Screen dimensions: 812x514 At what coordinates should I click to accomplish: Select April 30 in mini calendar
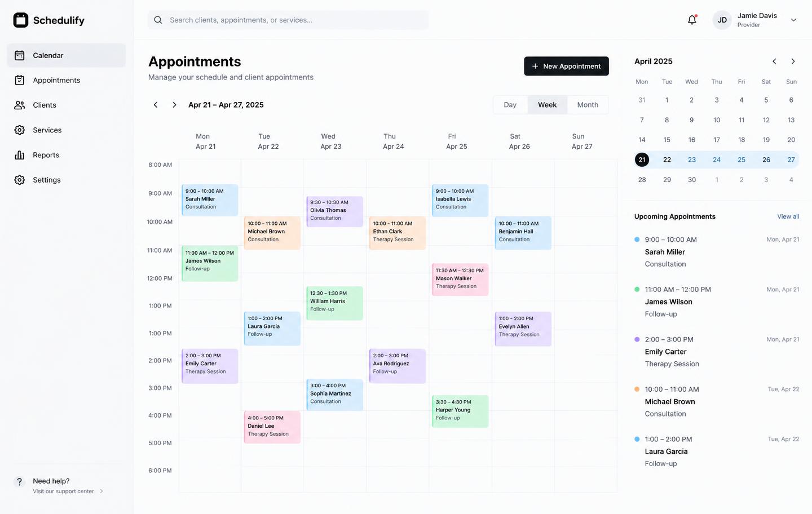692,180
